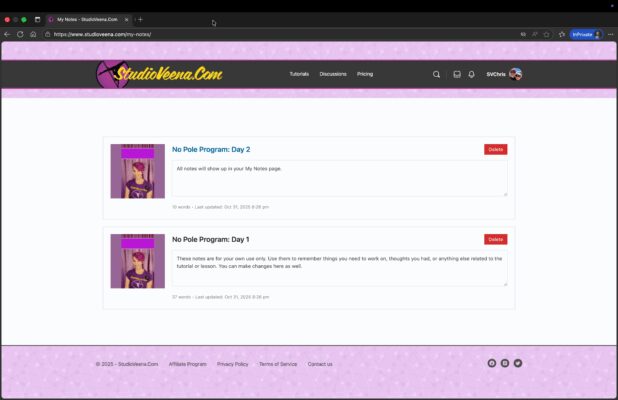
Task: Open the site search magnifier icon
Action: pos(436,74)
